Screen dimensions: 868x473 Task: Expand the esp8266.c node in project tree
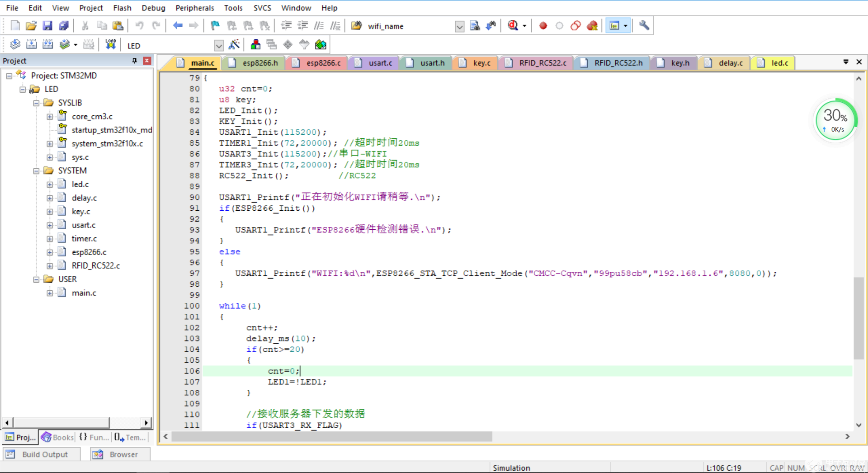(x=50, y=252)
